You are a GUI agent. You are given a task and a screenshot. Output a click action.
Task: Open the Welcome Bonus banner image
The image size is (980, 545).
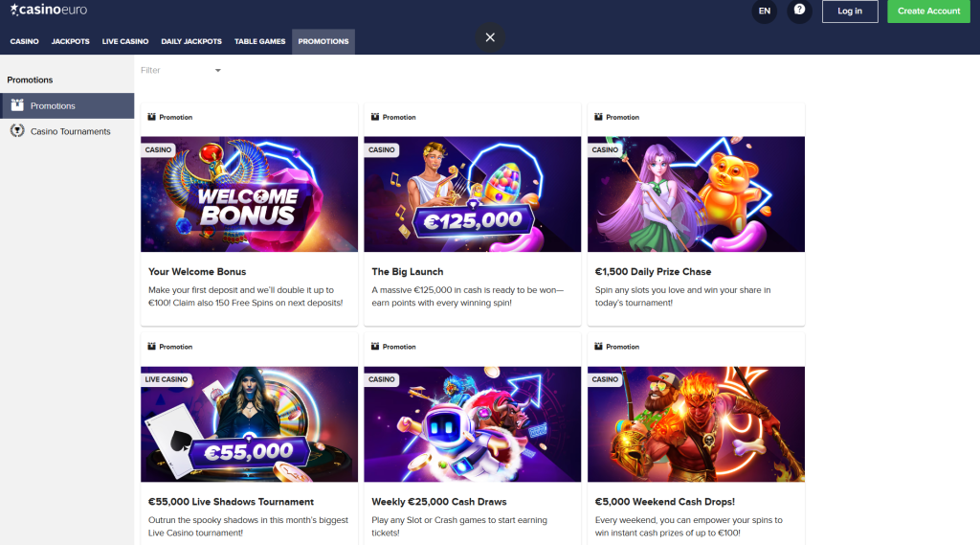pyautogui.click(x=249, y=194)
